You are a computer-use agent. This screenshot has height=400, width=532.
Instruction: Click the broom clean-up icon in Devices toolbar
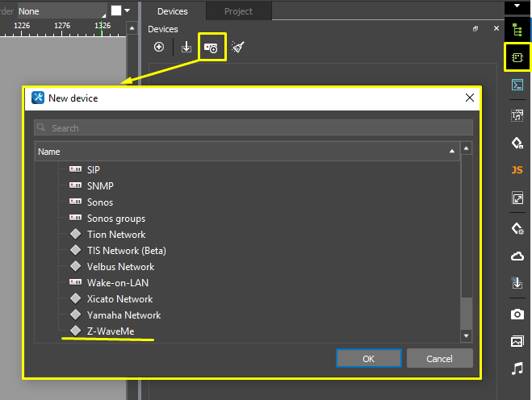(x=237, y=48)
